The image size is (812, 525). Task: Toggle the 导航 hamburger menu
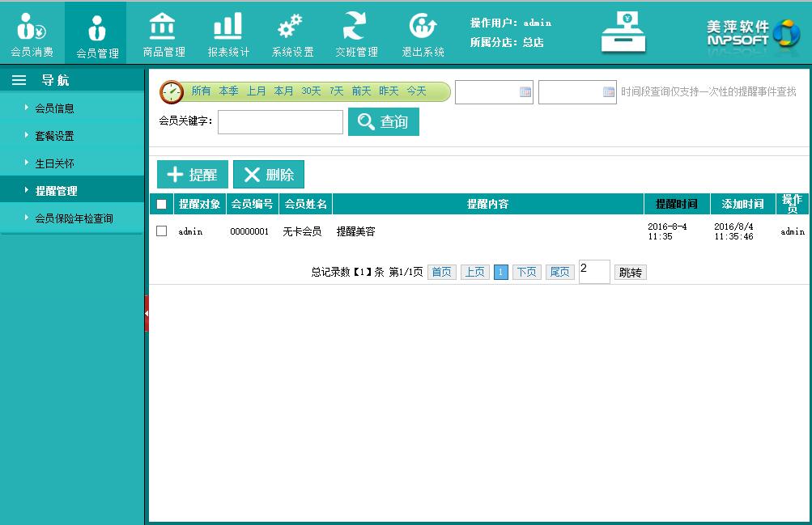click(x=19, y=80)
